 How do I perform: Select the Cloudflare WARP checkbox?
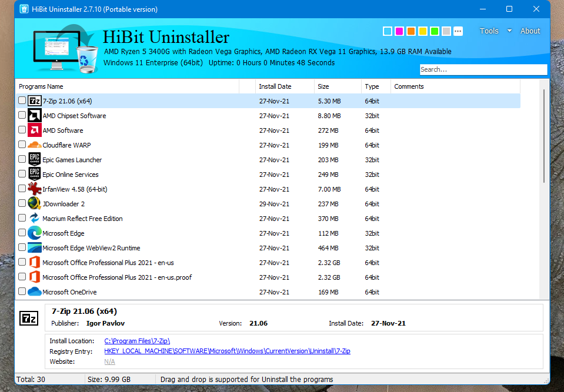coord(22,145)
